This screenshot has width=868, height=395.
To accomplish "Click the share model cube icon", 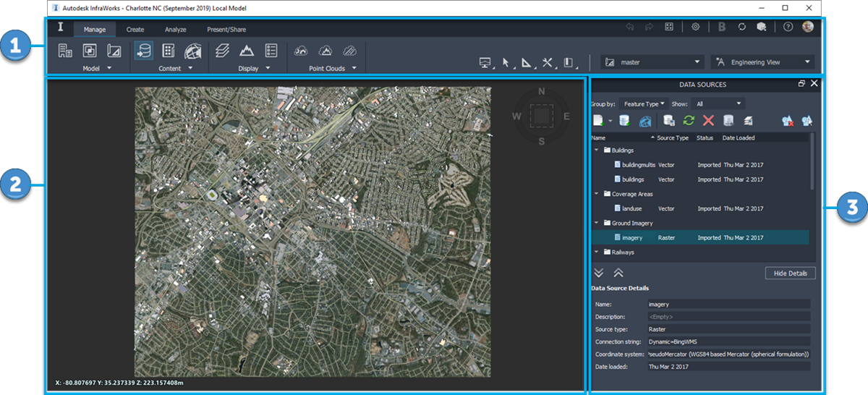I will point(761,27).
